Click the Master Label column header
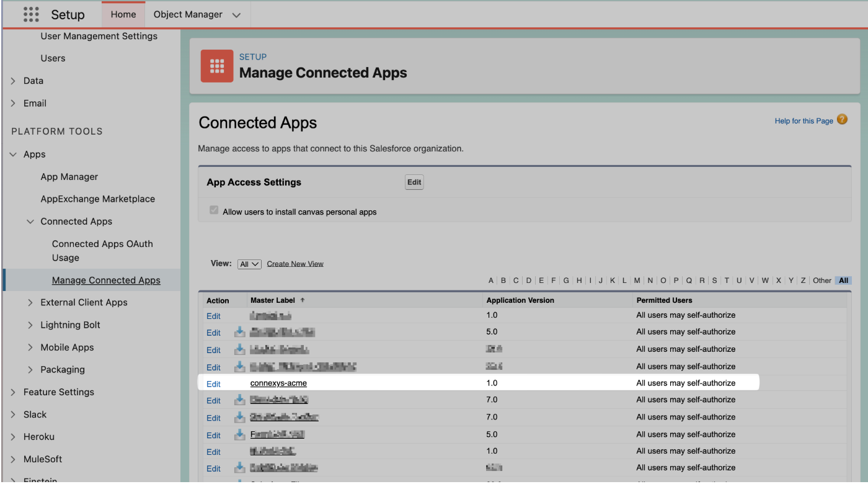The height and width of the screenshot is (484, 868). [x=273, y=300]
